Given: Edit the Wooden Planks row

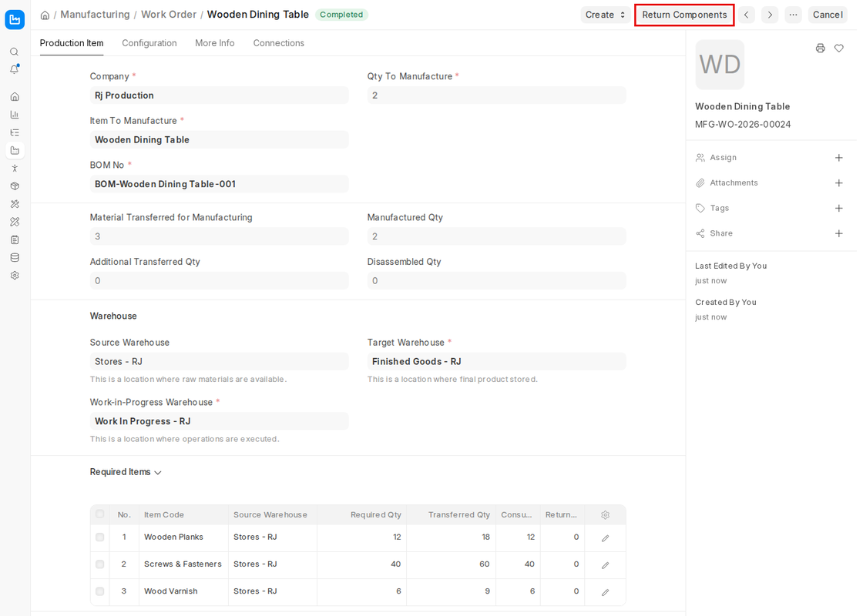Looking at the screenshot, I should [606, 538].
